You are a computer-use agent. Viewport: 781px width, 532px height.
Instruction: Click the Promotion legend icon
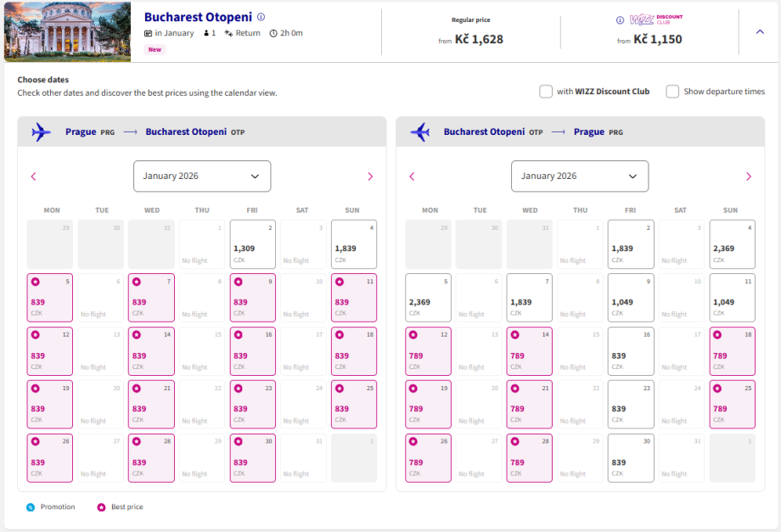click(x=31, y=507)
